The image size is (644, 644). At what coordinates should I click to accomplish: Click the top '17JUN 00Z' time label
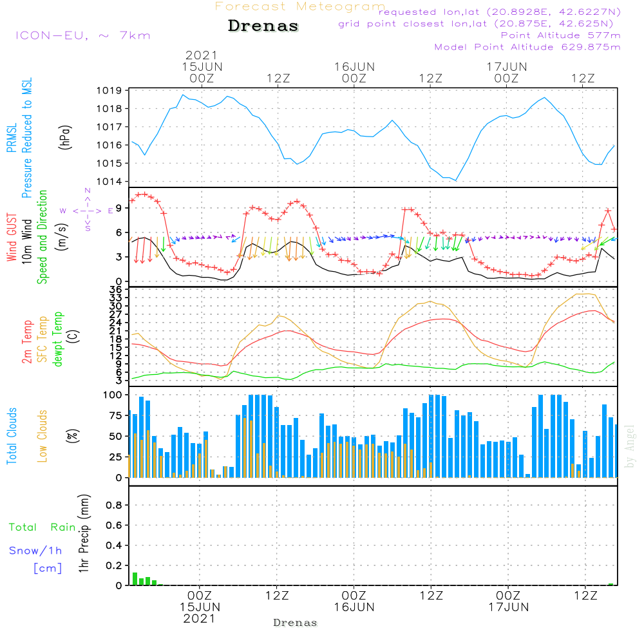tap(506, 72)
